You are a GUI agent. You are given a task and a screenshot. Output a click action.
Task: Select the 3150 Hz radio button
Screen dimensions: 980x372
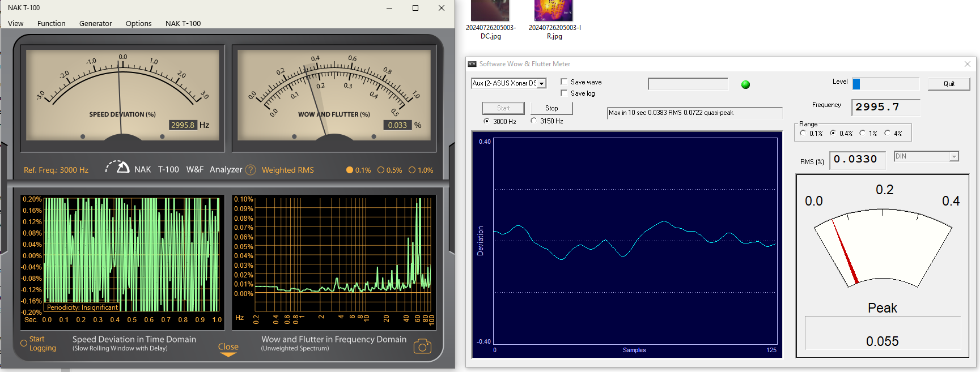coord(534,121)
